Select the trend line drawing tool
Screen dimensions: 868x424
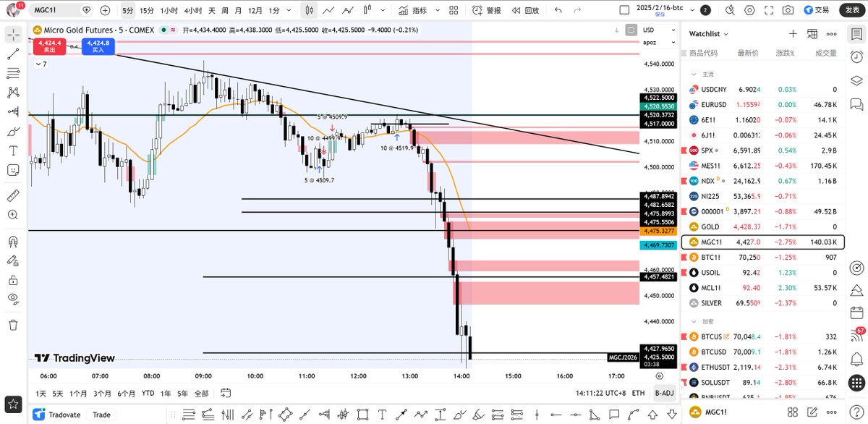point(13,54)
